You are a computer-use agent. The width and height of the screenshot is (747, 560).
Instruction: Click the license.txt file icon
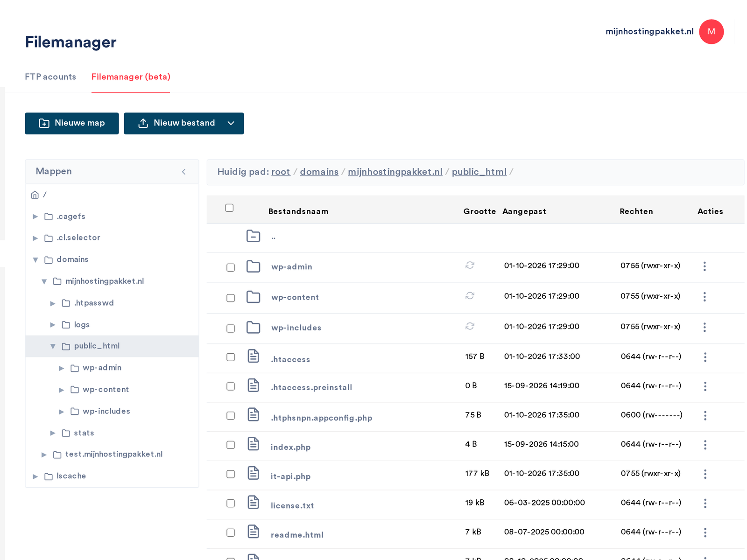point(253,502)
